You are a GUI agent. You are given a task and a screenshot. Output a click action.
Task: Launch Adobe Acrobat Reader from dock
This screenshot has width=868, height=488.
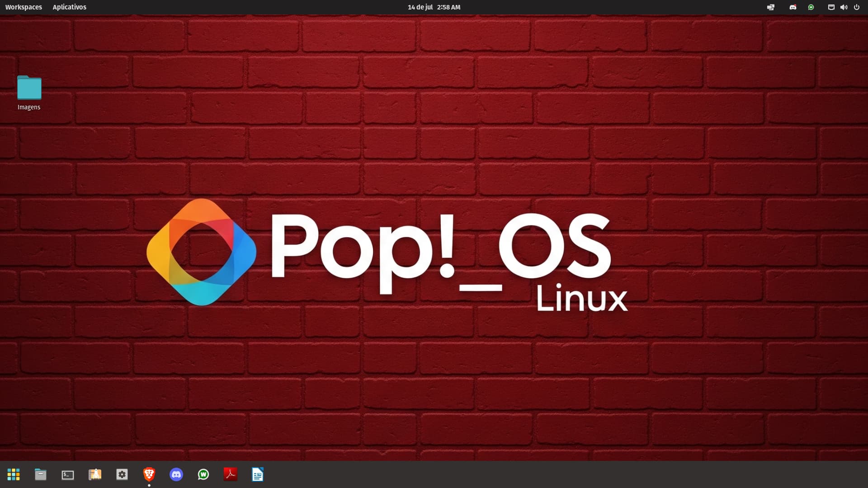tap(231, 474)
